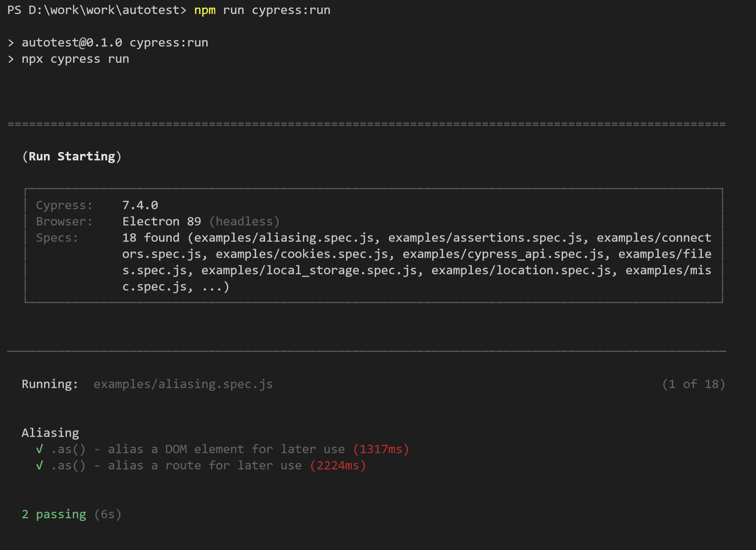Viewport: 756px width, 550px height.
Task: Click the yellow npm command word
Action: click(205, 10)
